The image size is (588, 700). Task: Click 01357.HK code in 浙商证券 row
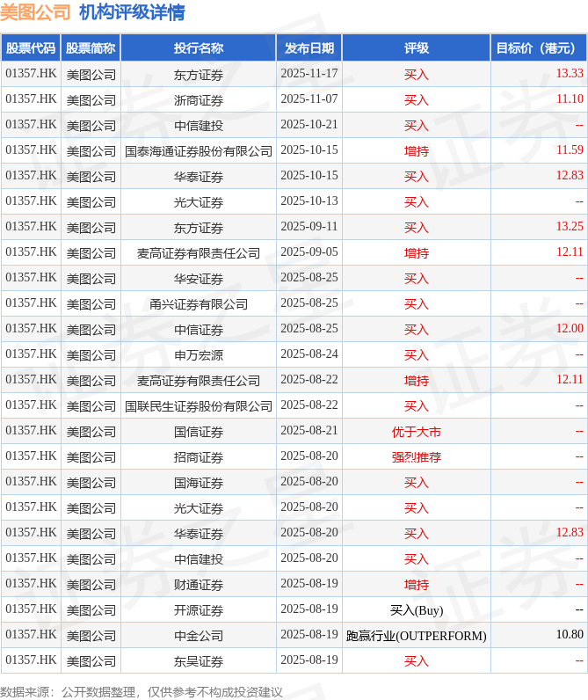point(31,98)
